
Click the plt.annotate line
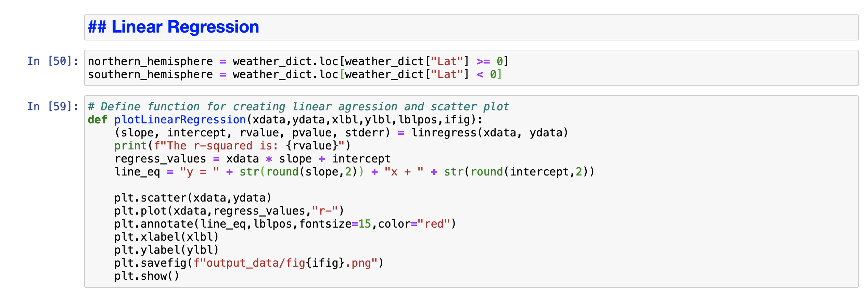pos(285,224)
